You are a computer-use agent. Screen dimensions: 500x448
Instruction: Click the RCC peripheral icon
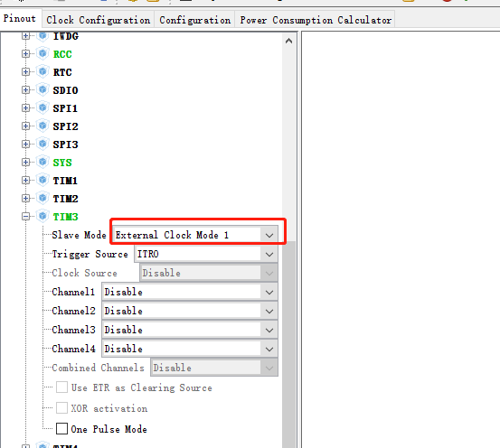click(x=42, y=53)
